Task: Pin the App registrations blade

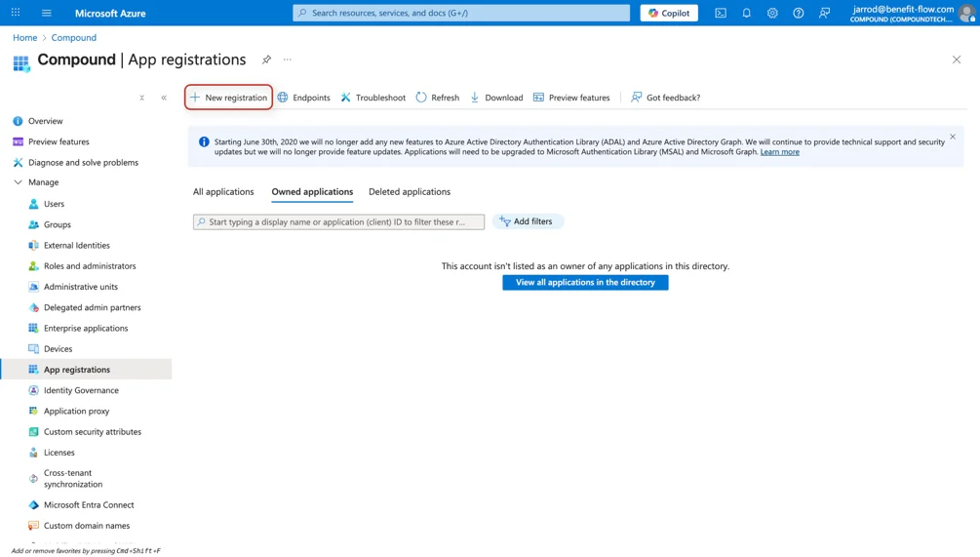Action: coord(266,60)
